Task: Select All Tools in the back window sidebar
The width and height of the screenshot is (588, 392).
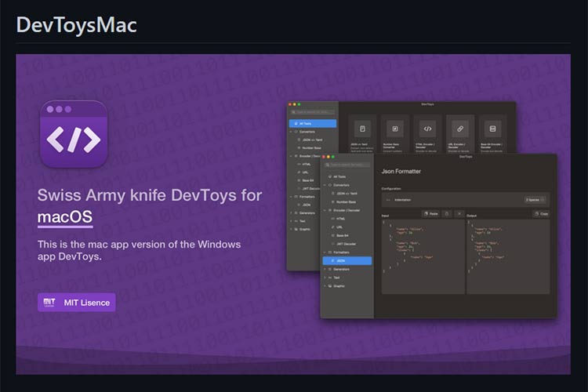Action: point(312,123)
